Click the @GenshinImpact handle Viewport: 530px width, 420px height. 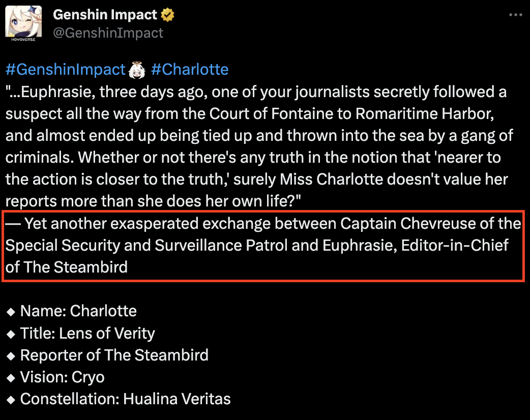pyautogui.click(x=107, y=32)
